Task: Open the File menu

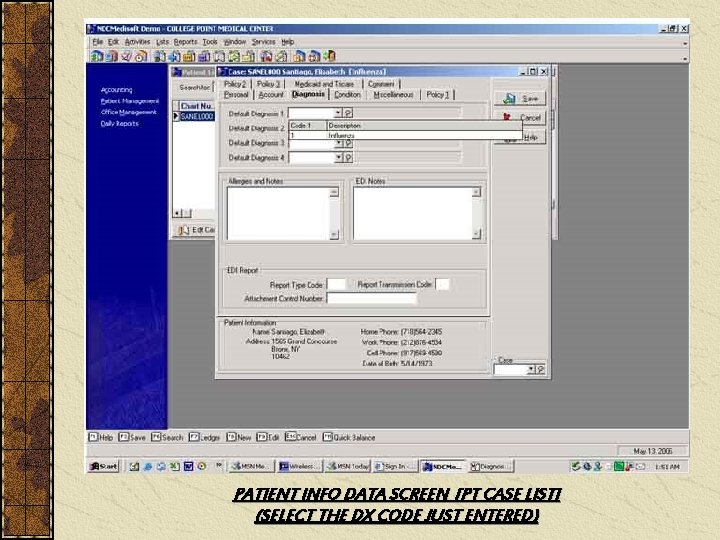Action: pos(97,42)
